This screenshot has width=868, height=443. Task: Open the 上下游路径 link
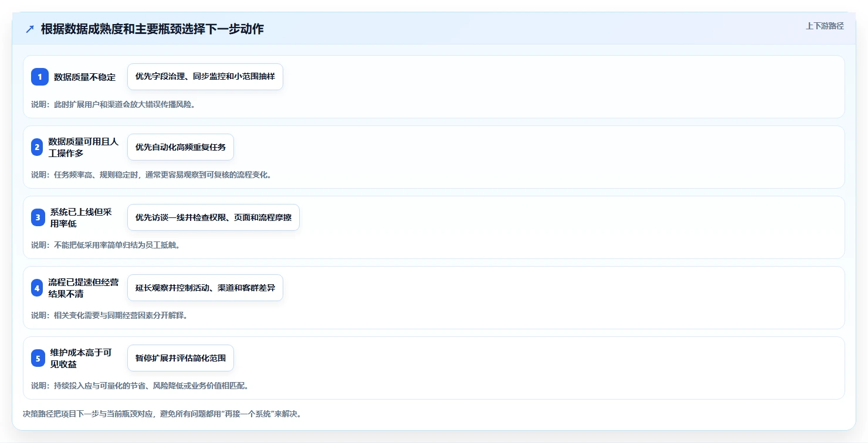pyautogui.click(x=825, y=26)
